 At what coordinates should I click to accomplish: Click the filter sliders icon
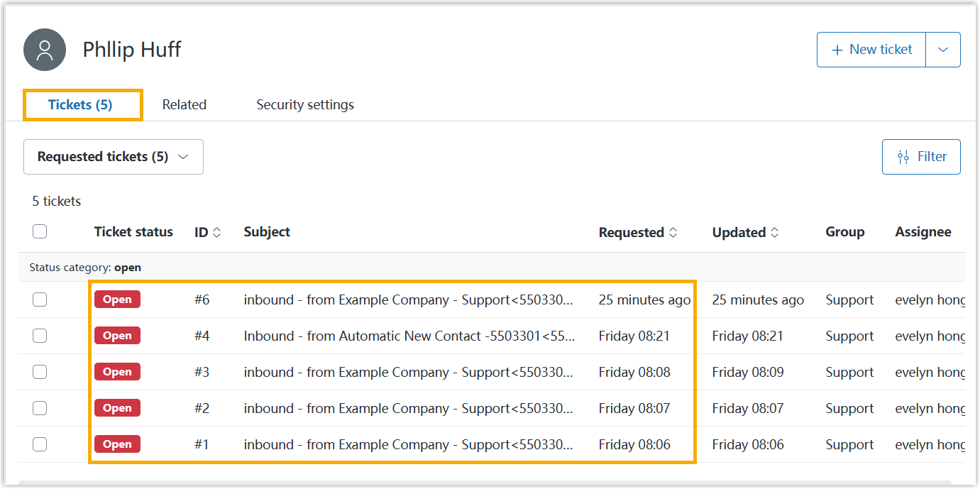[903, 157]
